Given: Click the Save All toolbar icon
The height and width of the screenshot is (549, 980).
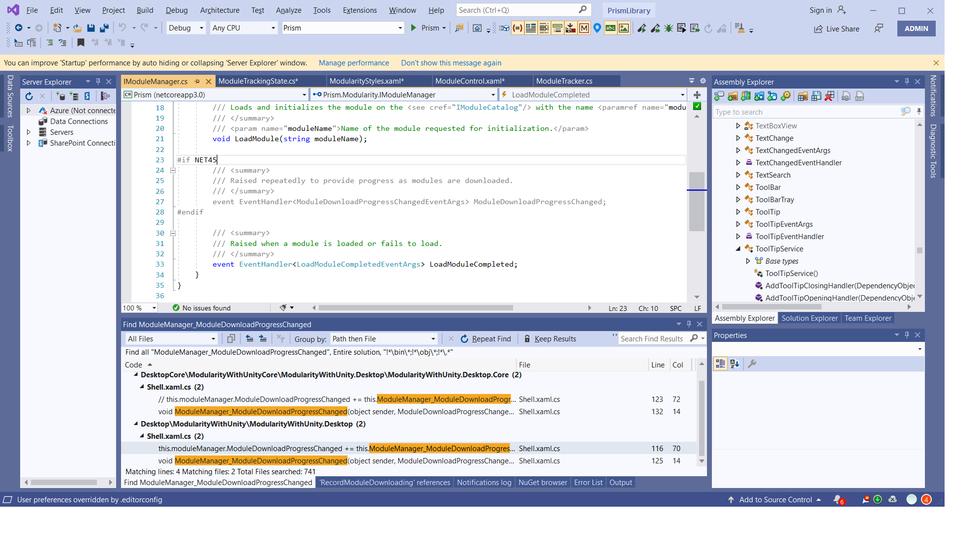Looking at the screenshot, I should pyautogui.click(x=104, y=28).
